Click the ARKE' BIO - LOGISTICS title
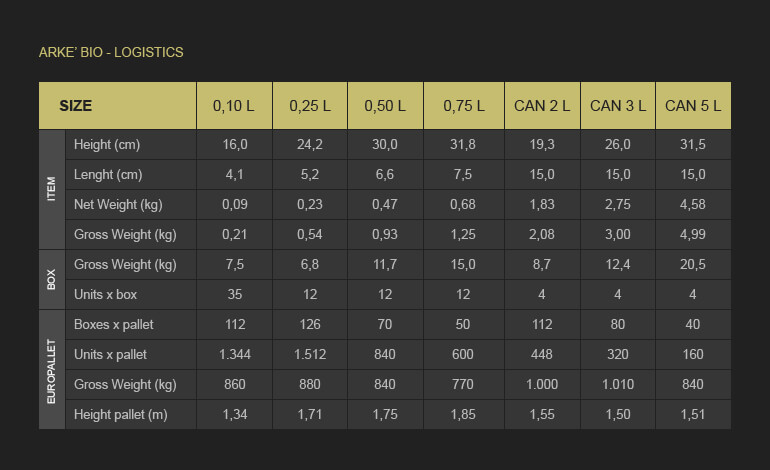770x470 pixels. tap(111, 52)
